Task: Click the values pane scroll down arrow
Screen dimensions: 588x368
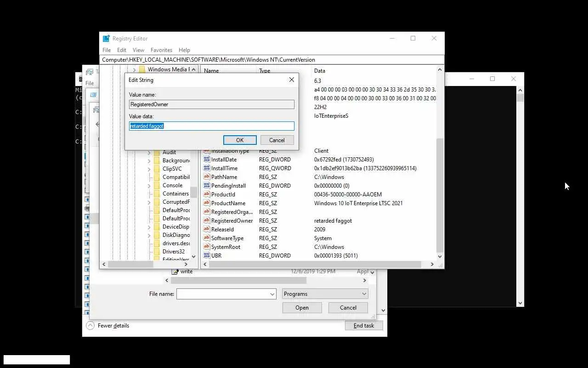Action: (x=440, y=257)
